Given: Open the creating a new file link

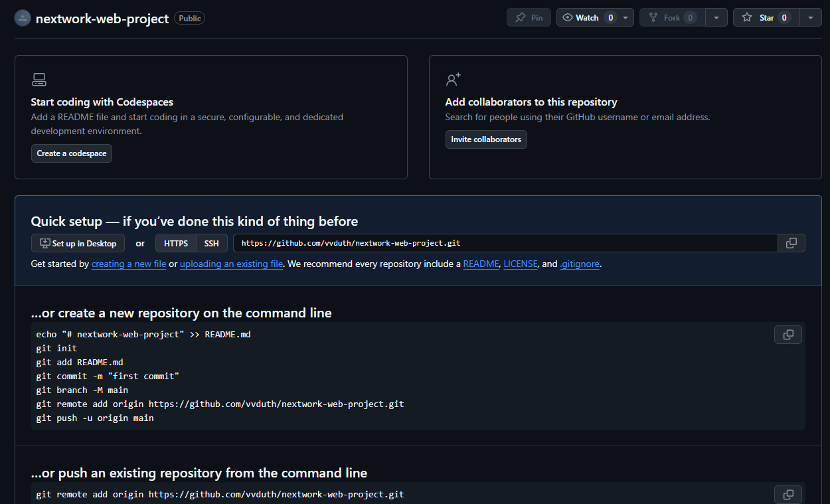Looking at the screenshot, I should [128, 264].
